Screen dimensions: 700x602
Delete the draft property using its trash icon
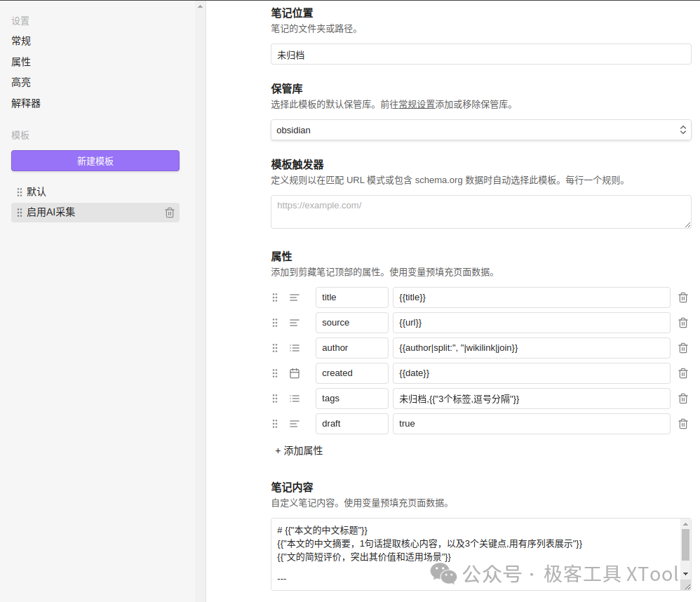point(683,424)
